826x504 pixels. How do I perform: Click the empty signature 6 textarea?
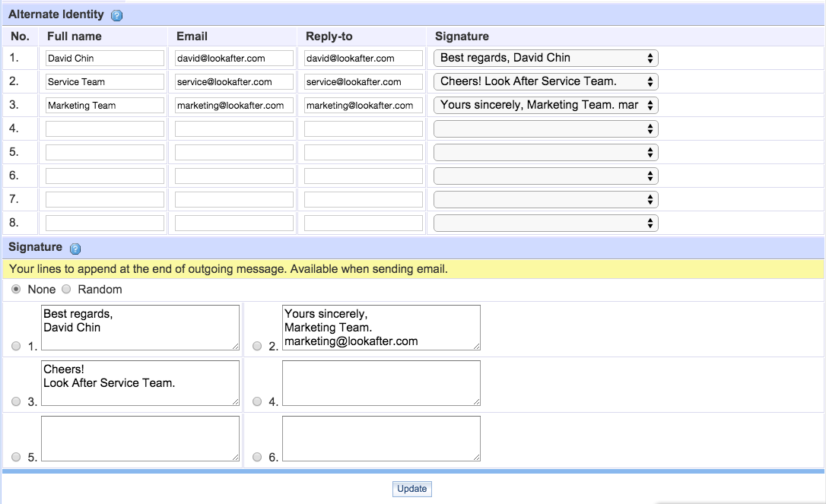pos(381,439)
